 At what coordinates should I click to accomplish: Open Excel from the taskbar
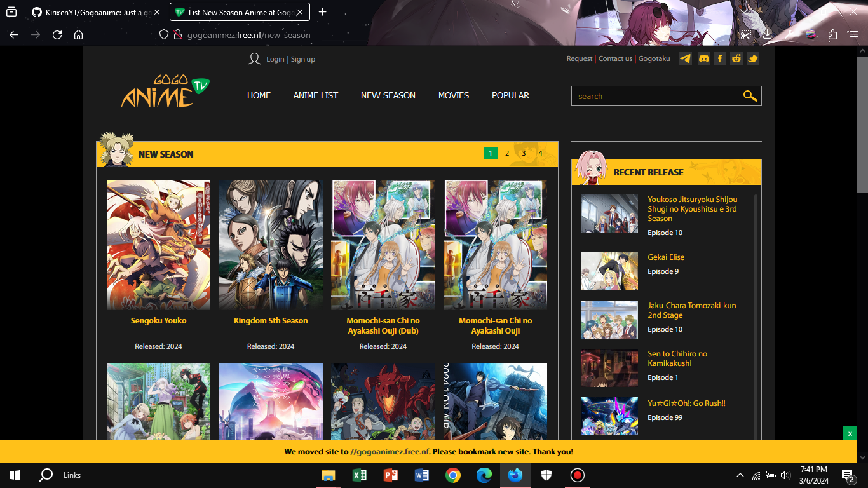click(360, 475)
